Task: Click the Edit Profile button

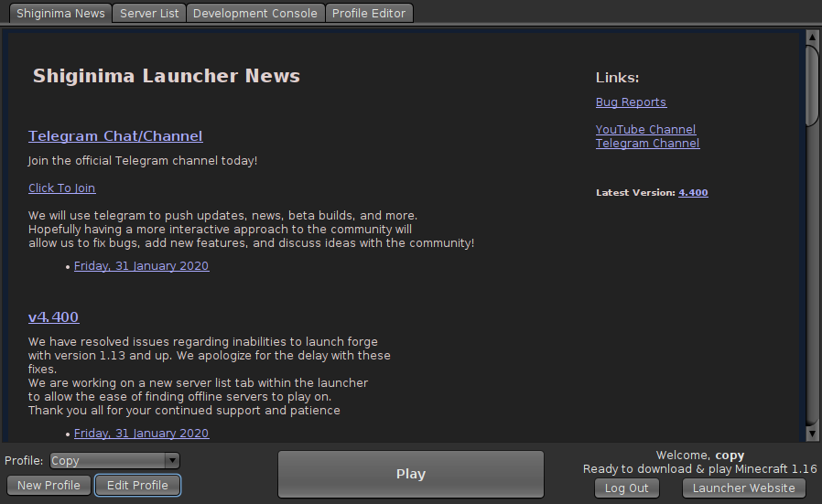Action: coord(137,485)
